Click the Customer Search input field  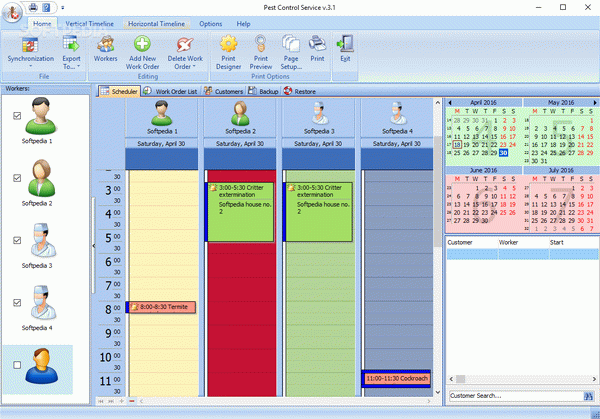[516, 396]
